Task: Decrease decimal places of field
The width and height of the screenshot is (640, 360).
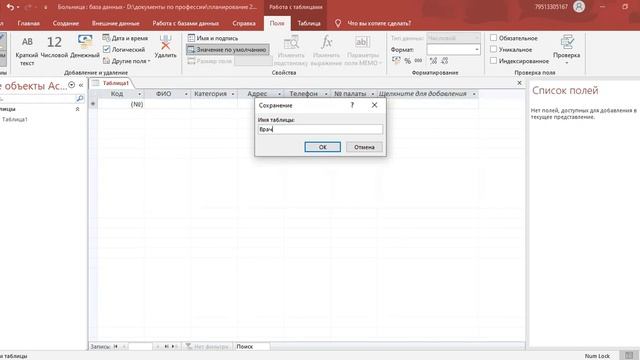Action: [x=444, y=60]
